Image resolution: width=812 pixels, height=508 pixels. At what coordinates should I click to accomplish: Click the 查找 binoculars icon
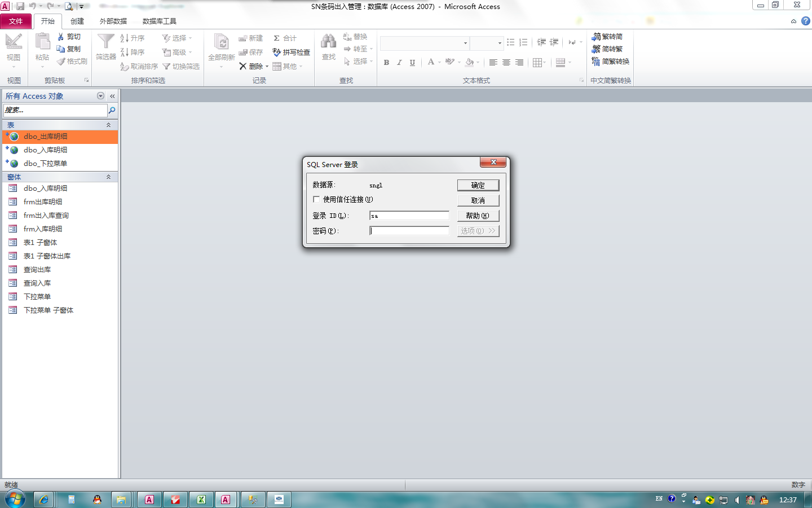point(328,42)
